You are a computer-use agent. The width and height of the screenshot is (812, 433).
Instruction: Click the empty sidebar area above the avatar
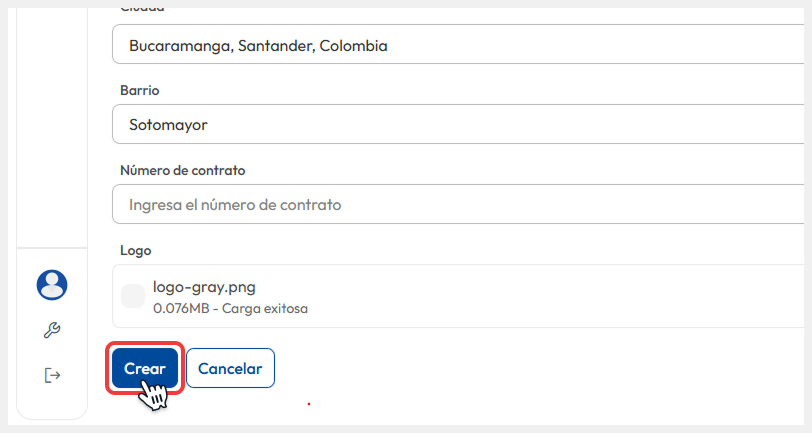point(52,130)
